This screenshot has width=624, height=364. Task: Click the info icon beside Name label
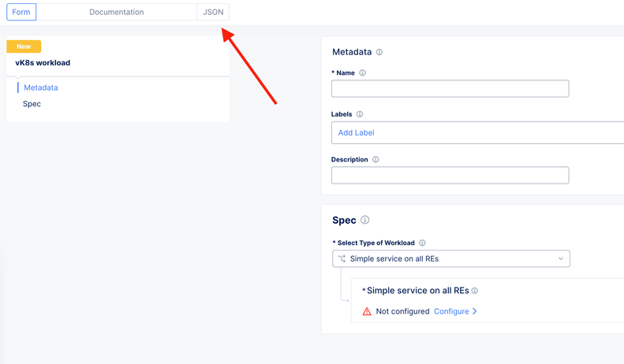coord(362,73)
